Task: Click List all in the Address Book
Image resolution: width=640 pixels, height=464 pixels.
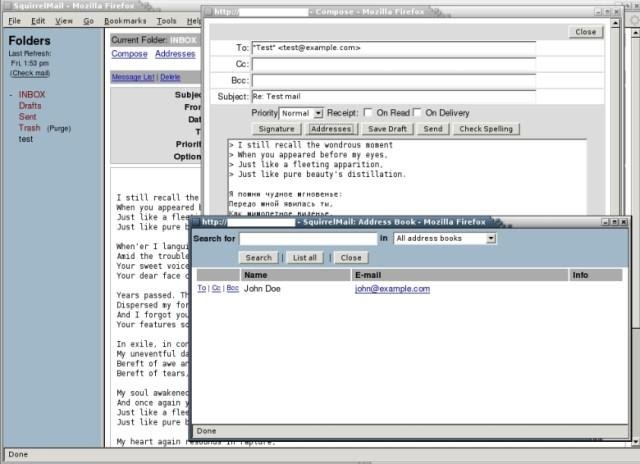Action: [305, 258]
